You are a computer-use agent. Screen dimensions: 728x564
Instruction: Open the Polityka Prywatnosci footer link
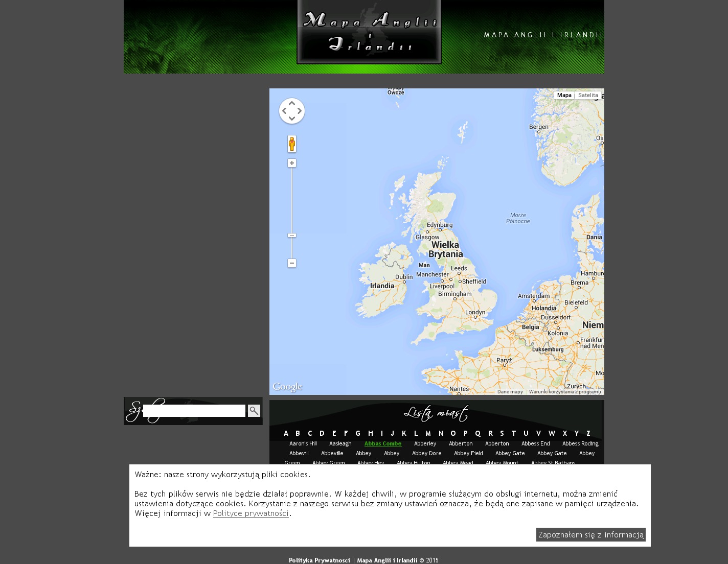tap(319, 560)
